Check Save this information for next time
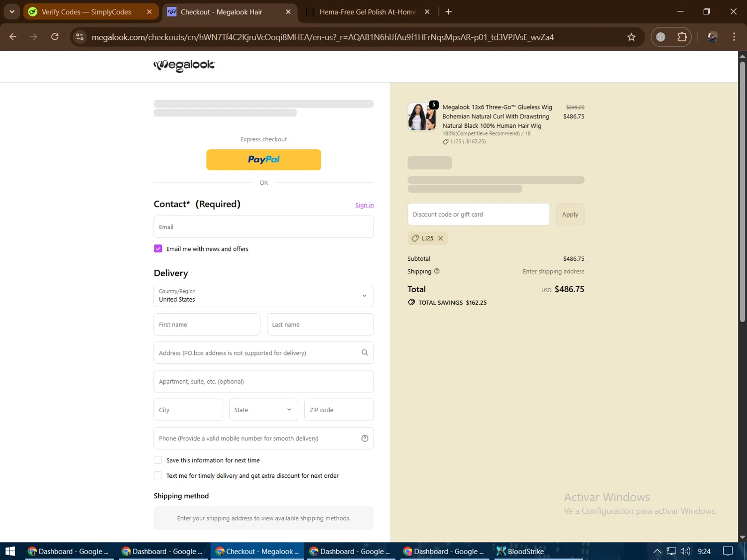This screenshot has height=560, width=747. pyautogui.click(x=158, y=460)
